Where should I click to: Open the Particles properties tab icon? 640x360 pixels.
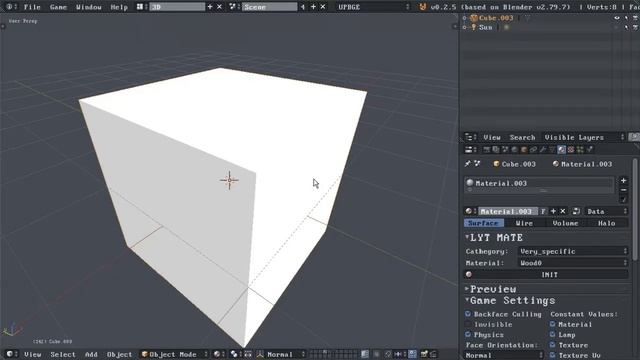coord(580,149)
